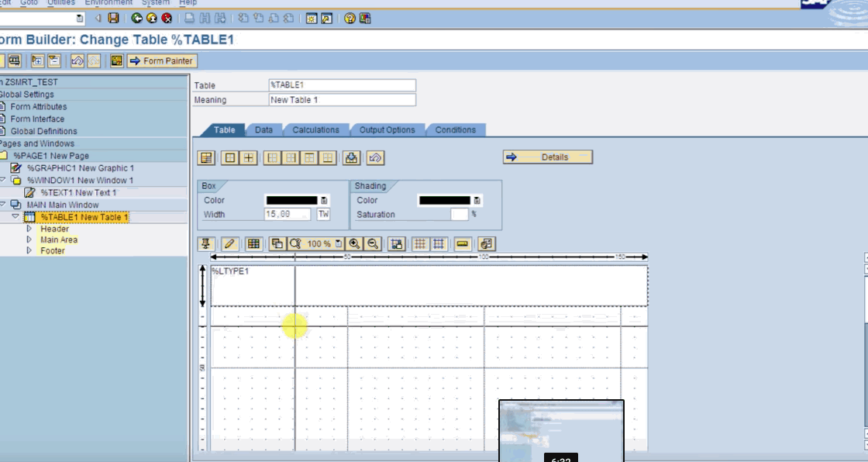The width and height of the screenshot is (868, 462).
Task: Click the Zoom In magnifier icon
Action: pyautogui.click(x=355, y=243)
